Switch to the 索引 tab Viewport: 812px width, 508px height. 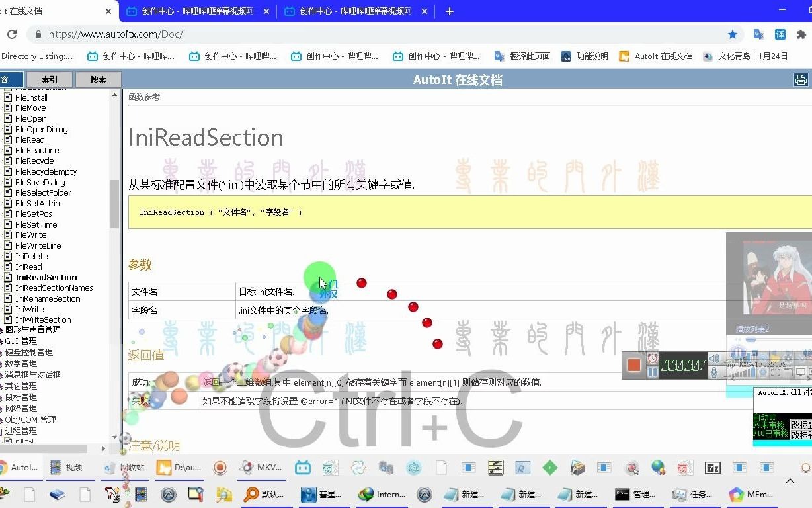point(49,79)
